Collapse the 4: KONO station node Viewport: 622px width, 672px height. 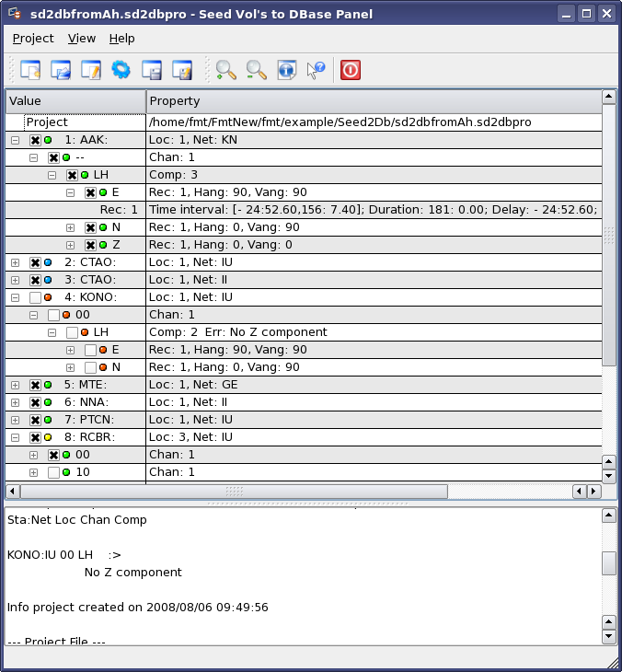(15, 297)
